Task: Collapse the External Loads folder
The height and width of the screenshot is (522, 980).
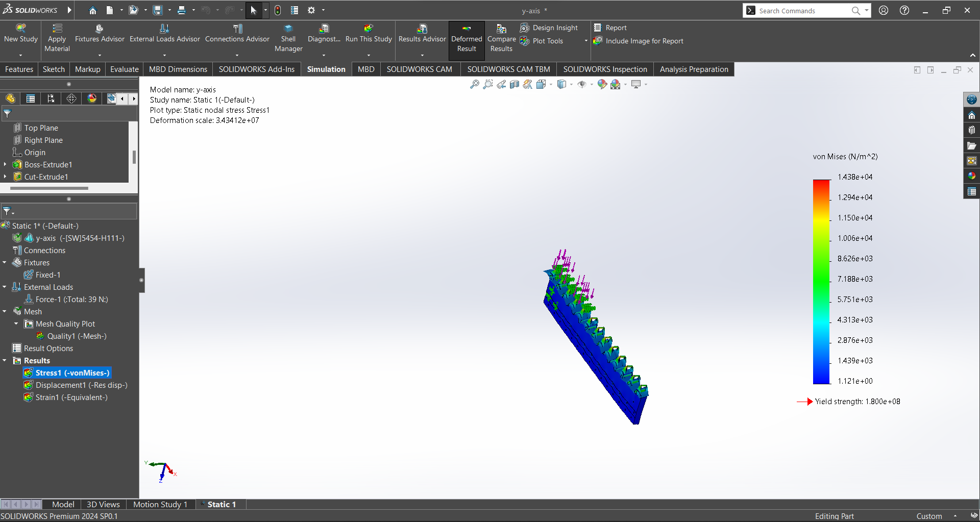Action: 5,287
